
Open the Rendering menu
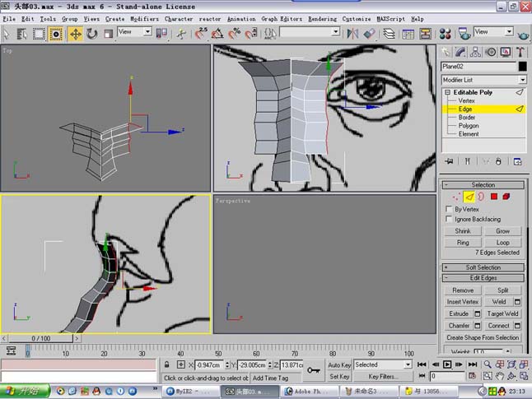[323, 19]
